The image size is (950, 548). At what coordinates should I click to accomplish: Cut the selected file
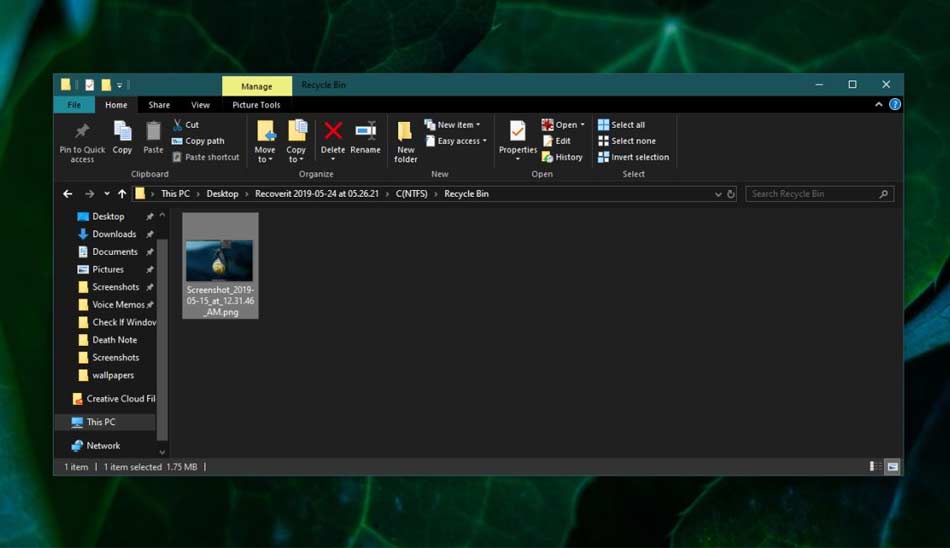click(185, 124)
